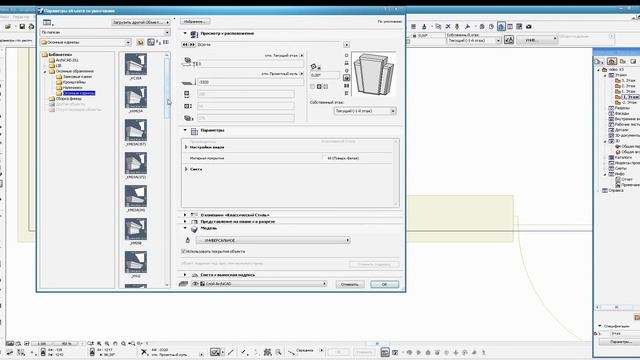Open the relative-to-current-story arrow popup

[302, 55]
